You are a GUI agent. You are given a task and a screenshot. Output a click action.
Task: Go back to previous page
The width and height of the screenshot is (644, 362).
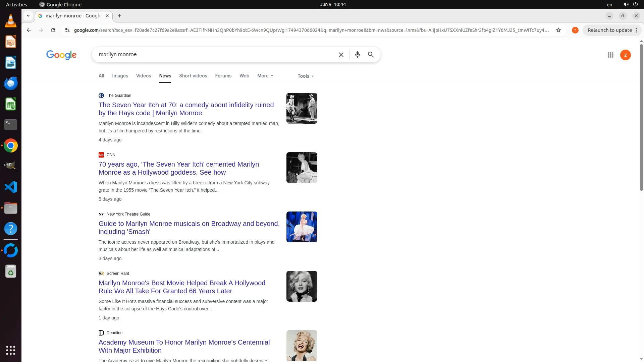pyautogui.click(x=29, y=30)
